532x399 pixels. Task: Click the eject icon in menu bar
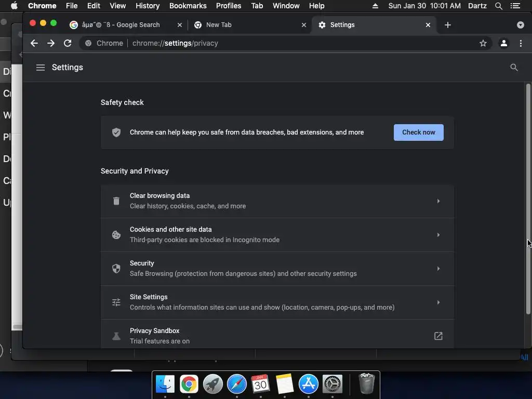click(375, 6)
